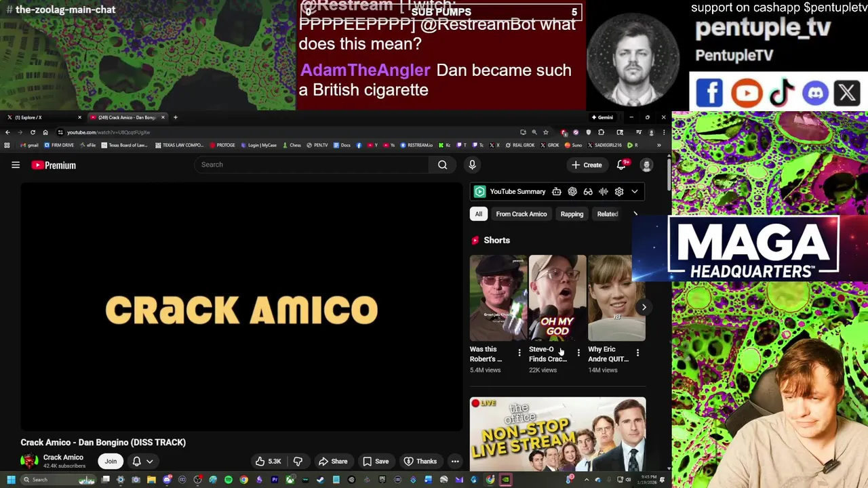Open File Explorer from the taskbar
Image resolution: width=868 pixels, height=488 pixels.
[x=151, y=480]
